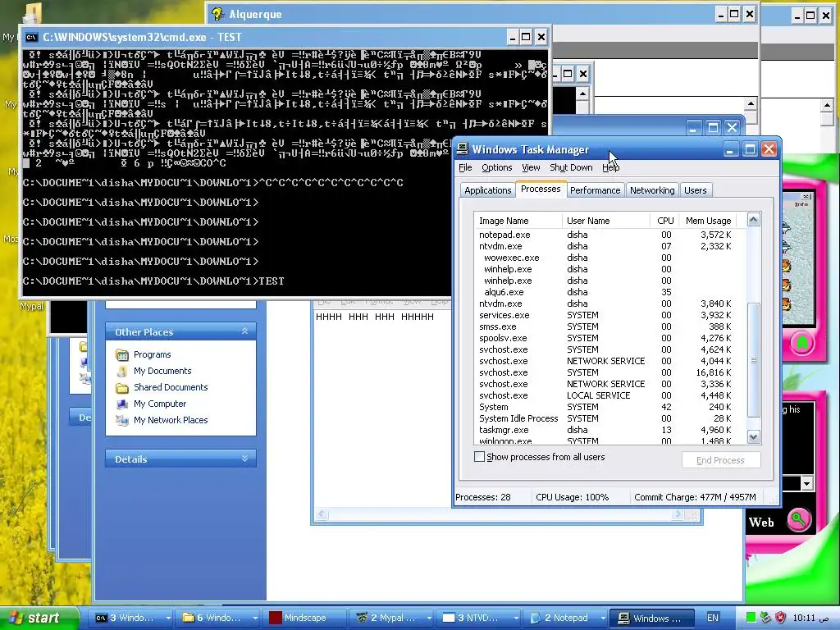
Task: Click the red security shield tray icon
Action: (x=781, y=618)
